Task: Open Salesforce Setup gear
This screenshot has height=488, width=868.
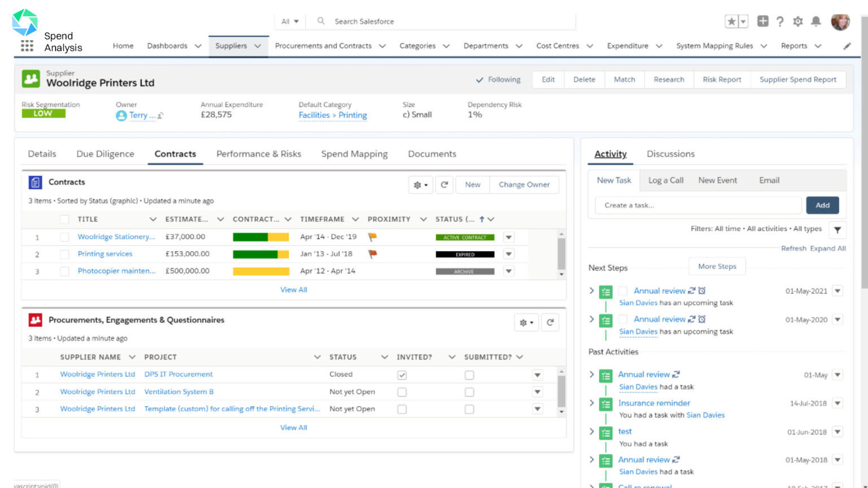Action: point(798,21)
